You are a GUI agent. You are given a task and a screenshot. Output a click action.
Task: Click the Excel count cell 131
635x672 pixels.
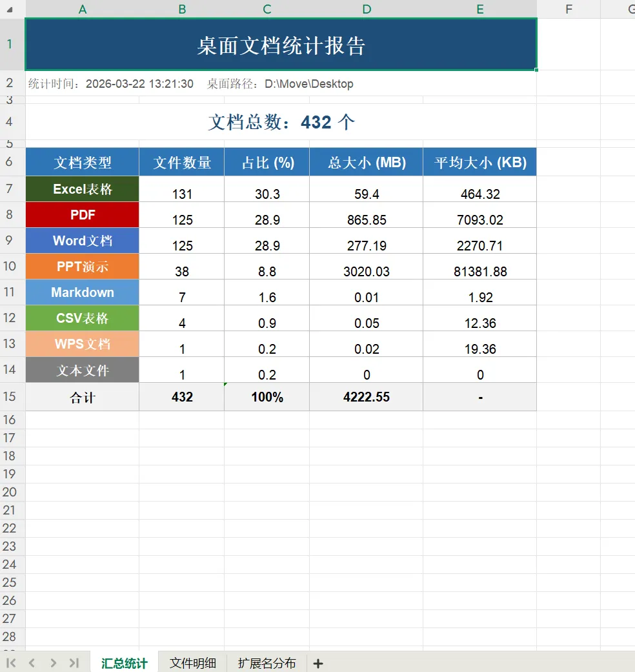(182, 189)
